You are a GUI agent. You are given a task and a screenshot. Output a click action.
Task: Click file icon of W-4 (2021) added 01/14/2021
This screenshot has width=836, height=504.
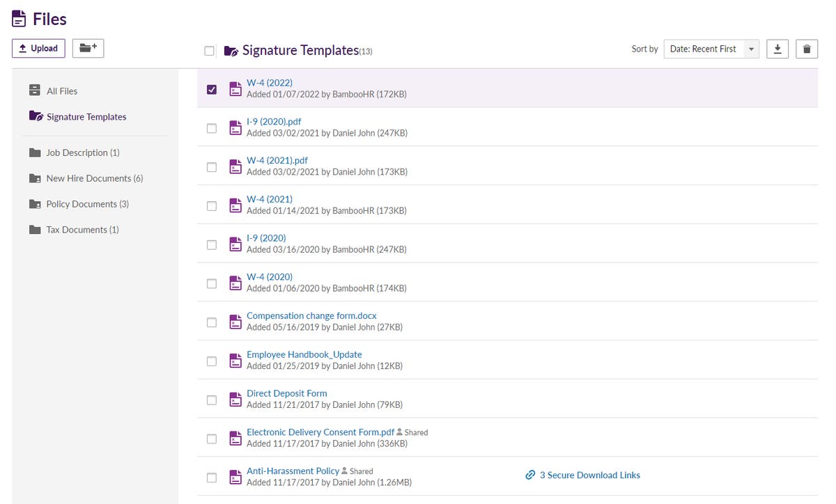pyautogui.click(x=235, y=205)
